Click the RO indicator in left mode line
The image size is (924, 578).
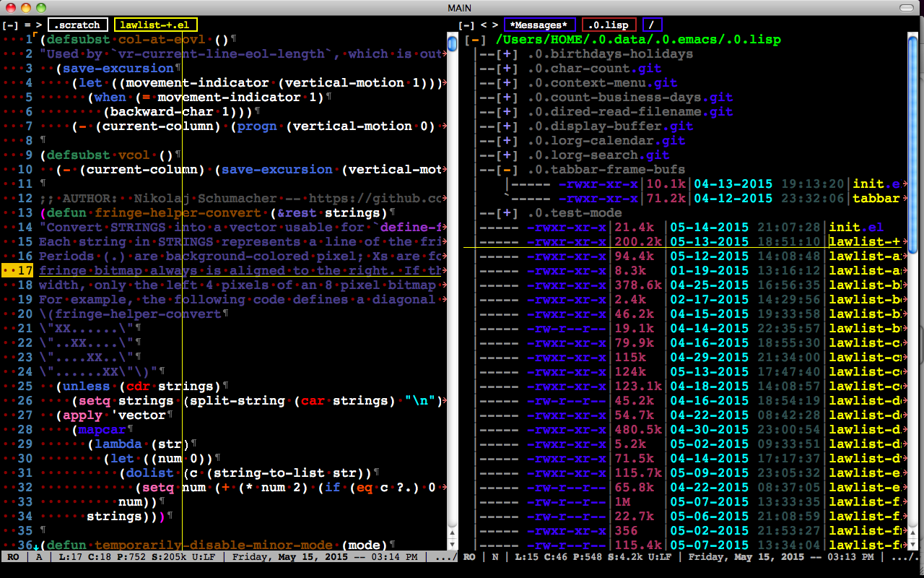(13, 557)
